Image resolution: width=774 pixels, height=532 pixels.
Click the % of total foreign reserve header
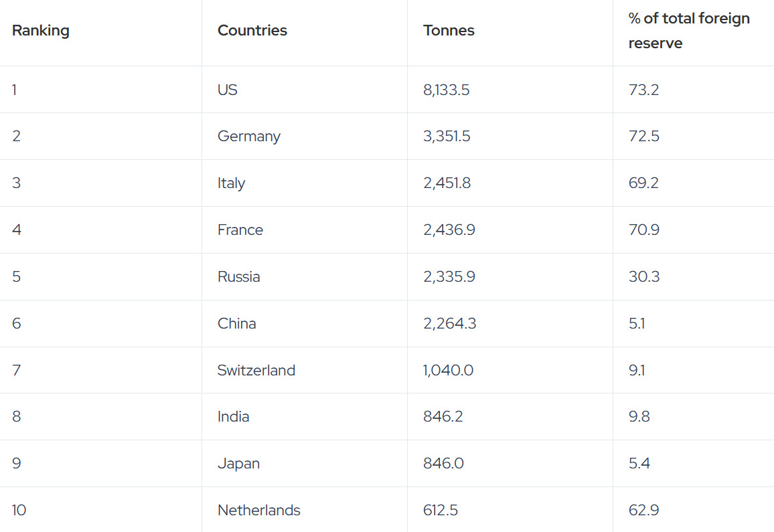pyautogui.click(x=688, y=31)
